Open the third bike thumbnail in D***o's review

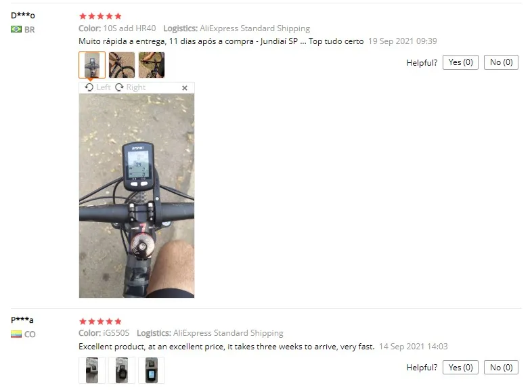[152, 65]
